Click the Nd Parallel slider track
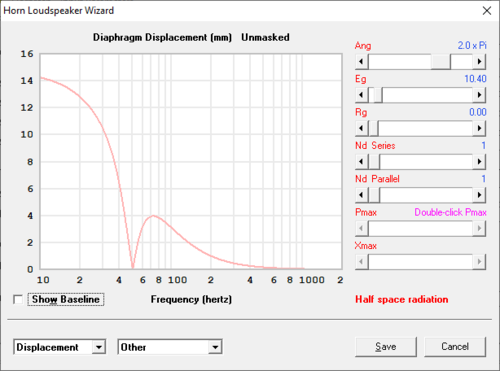500x371 pixels. point(426,195)
